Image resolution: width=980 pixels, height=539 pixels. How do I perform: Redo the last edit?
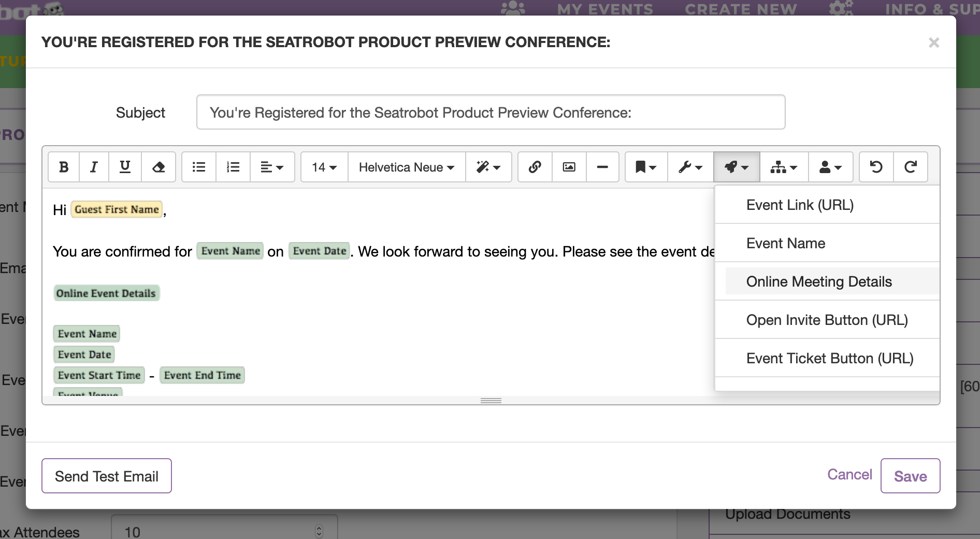(x=911, y=167)
